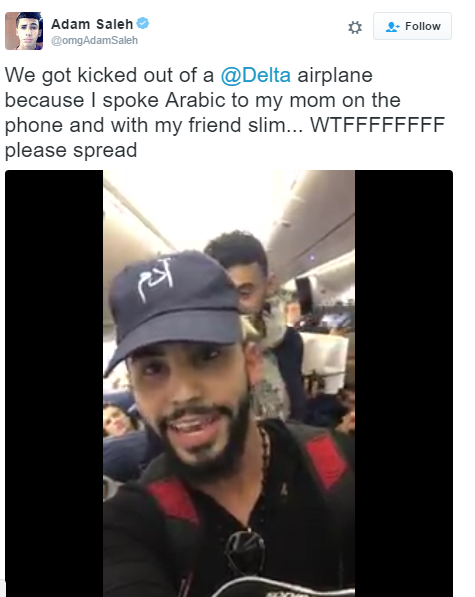Image resolution: width=475 pixels, height=597 pixels.
Task: Open Adam Saleh's profile picture
Action: (24, 31)
